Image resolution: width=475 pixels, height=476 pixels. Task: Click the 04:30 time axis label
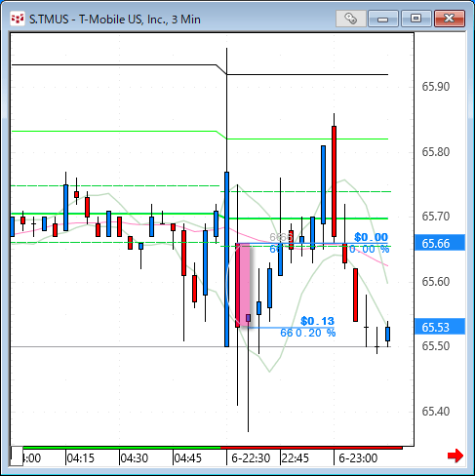pyautogui.click(x=135, y=458)
